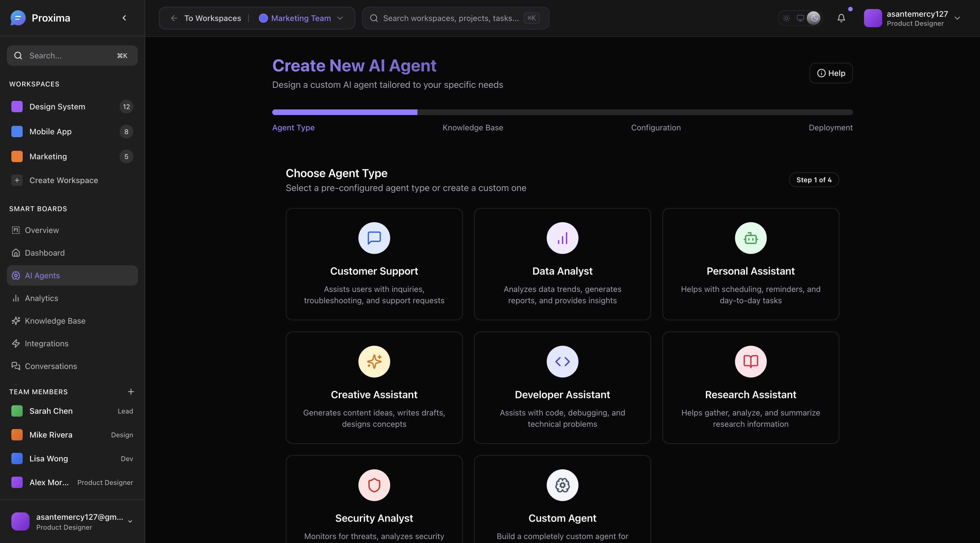This screenshot has height=543, width=980.
Task: Click the Developer Assistant code brackets icon
Action: [x=562, y=362]
